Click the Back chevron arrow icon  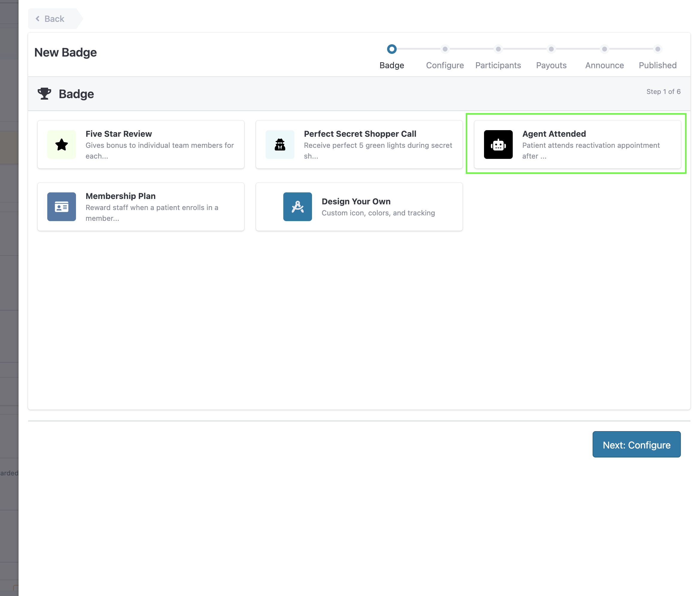(37, 19)
